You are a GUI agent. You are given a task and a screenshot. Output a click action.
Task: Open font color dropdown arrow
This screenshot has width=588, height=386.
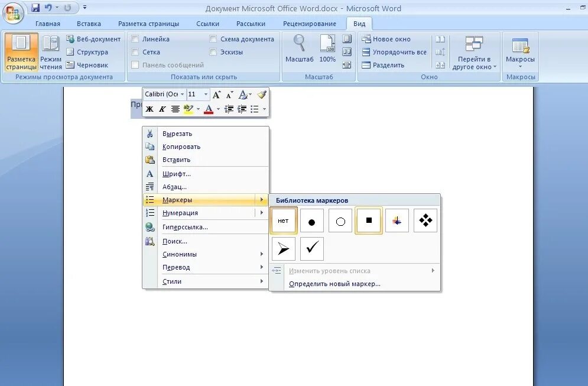(218, 109)
